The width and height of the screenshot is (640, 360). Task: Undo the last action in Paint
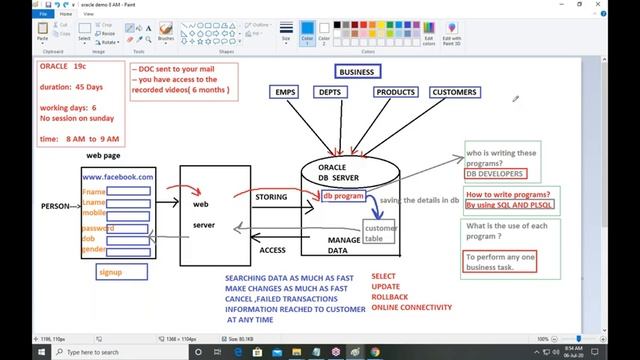[x=57, y=4]
